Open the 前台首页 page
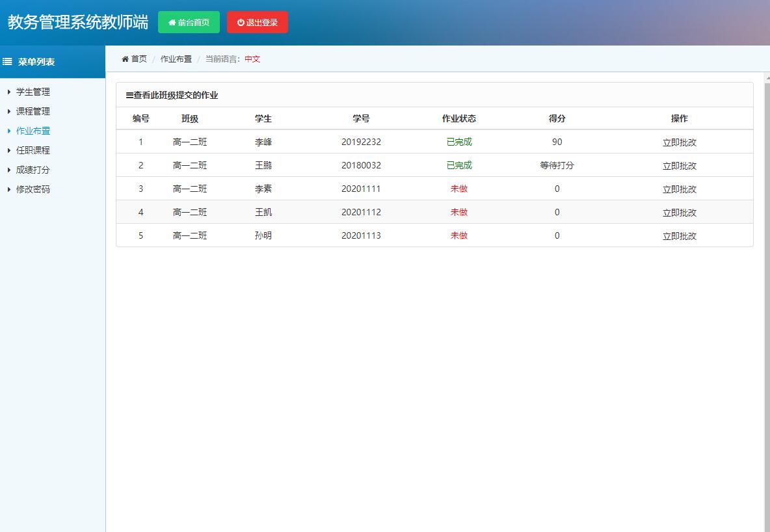 (189, 21)
